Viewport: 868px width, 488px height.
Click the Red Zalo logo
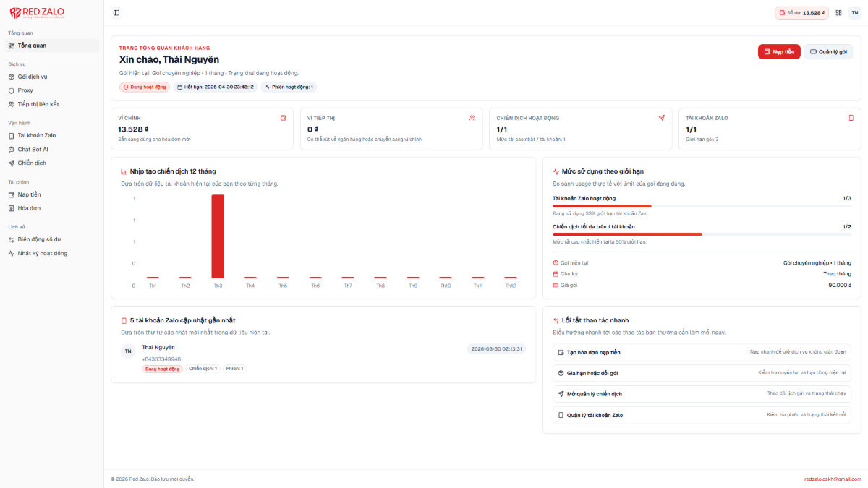point(36,12)
